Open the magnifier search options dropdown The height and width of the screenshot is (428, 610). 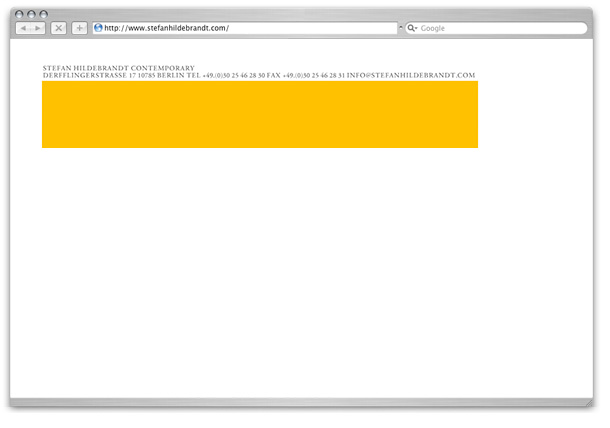[412, 28]
